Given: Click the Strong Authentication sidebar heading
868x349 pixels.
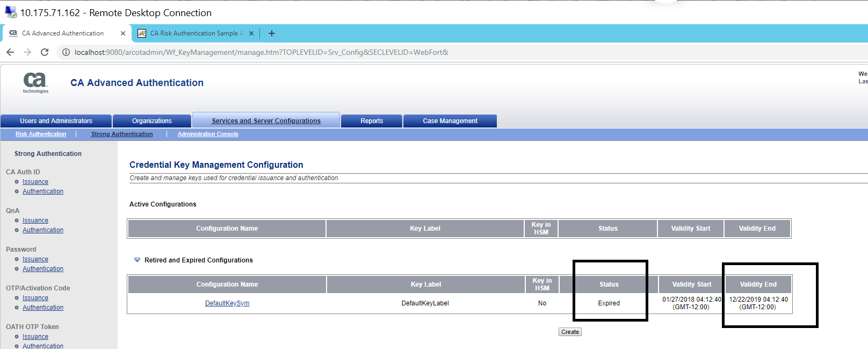Looking at the screenshot, I should (48, 154).
